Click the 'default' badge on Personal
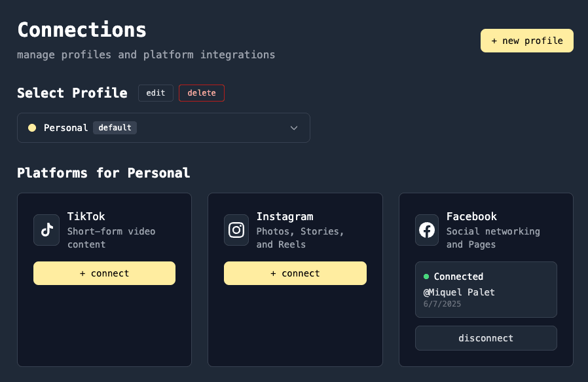This screenshot has width=588, height=382. point(115,127)
